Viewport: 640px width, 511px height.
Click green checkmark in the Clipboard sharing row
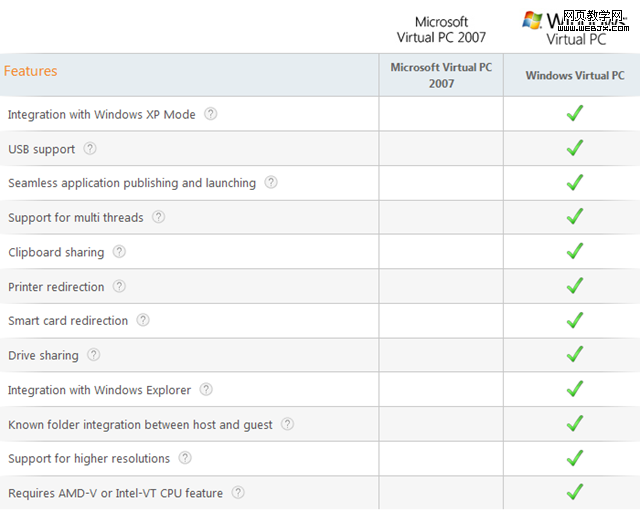[574, 251]
